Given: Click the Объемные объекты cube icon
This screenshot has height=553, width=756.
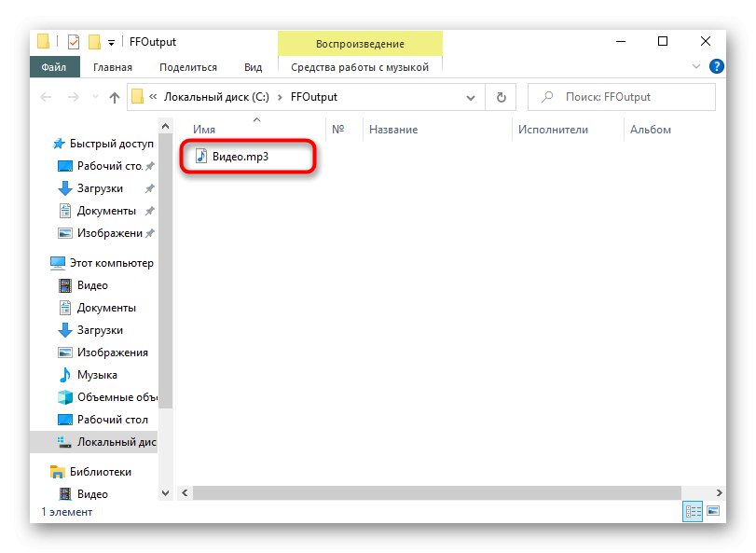Looking at the screenshot, I should (x=65, y=397).
